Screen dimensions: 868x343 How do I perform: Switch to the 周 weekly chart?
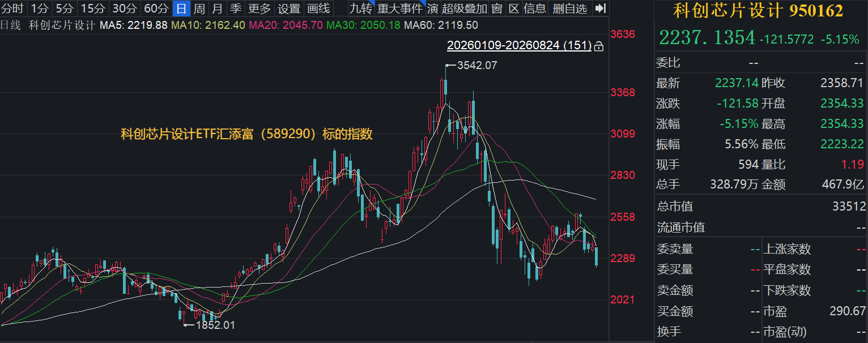(199, 8)
